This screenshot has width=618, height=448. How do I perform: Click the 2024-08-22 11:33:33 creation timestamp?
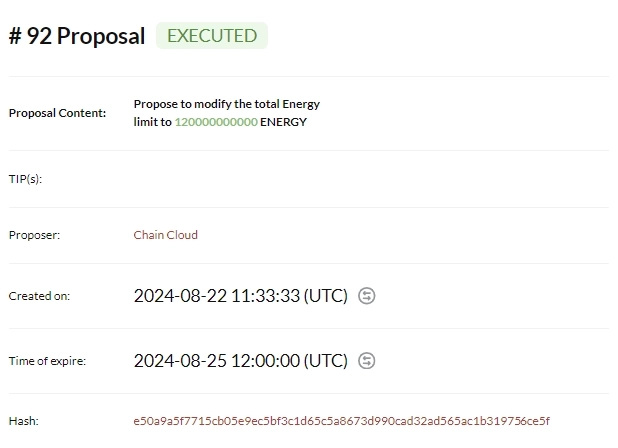coord(215,296)
